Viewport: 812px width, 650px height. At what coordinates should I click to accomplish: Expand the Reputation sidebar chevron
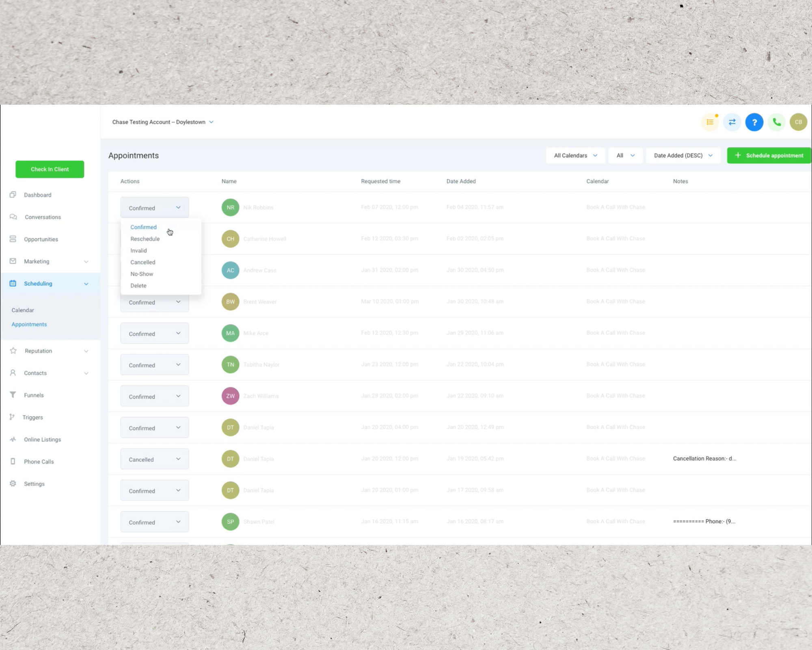(x=86, y=351)
